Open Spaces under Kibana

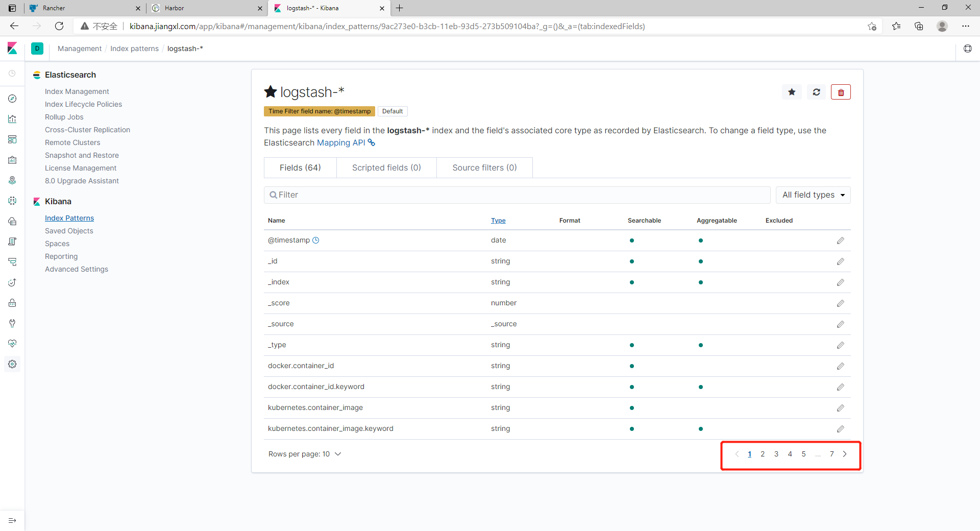click(x=57, y=244)
